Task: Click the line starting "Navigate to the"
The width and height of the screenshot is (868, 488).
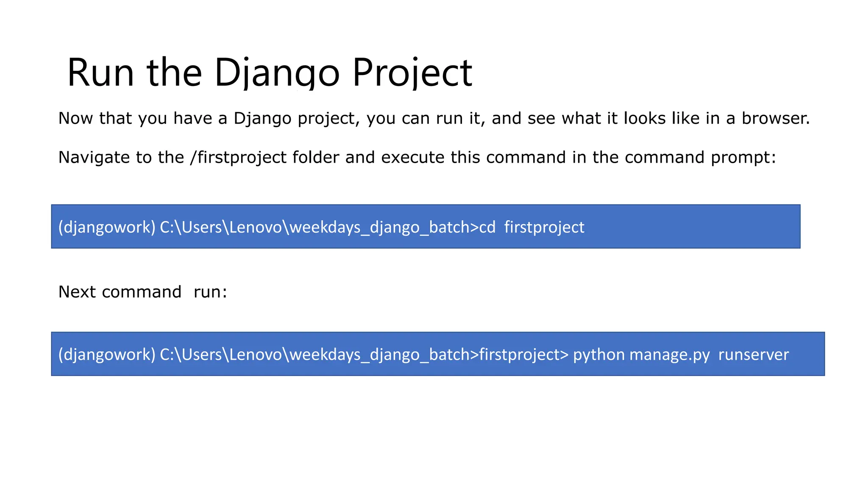Action: [417, 158]
